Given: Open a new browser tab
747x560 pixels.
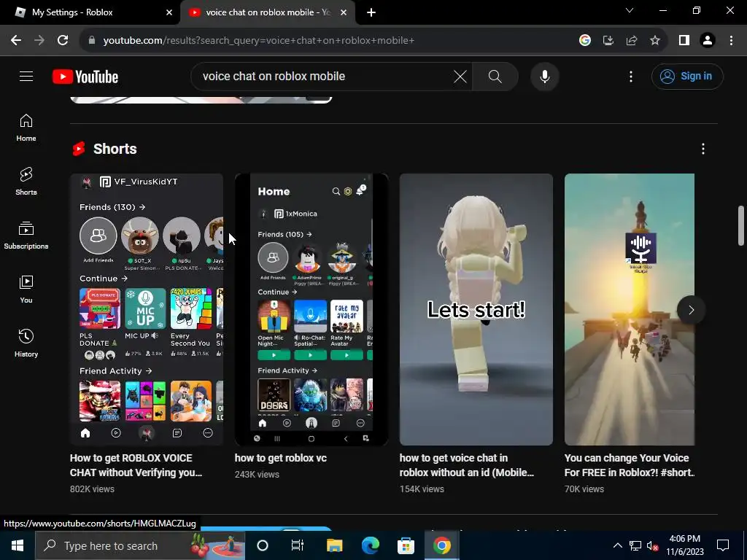Looking at the screenshot, I should click(371, 13).
